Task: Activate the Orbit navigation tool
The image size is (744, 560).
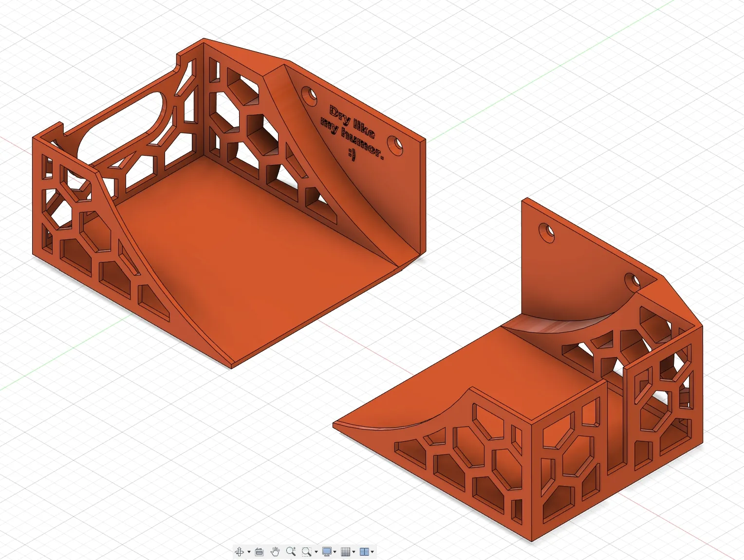Action: click(x=240, y=552)
